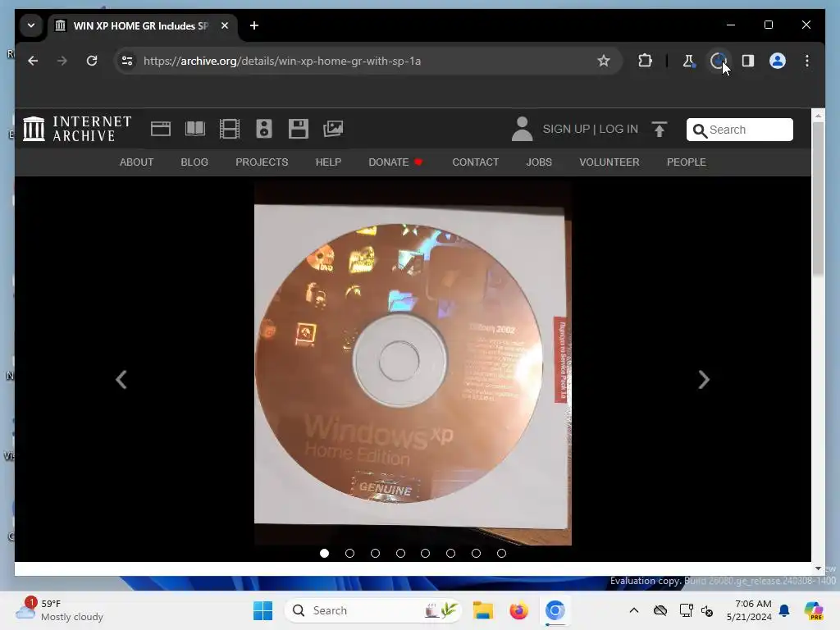Click the address bar URL

(282, 61)
